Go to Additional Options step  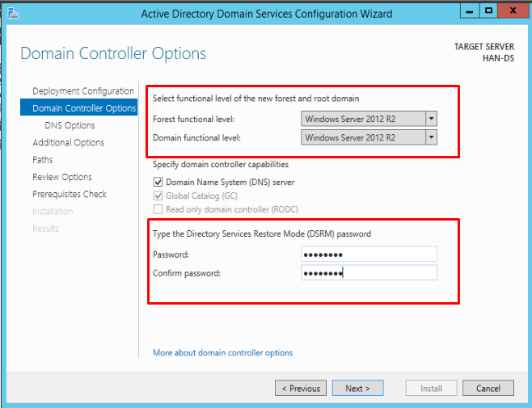(x=68, y=142)
